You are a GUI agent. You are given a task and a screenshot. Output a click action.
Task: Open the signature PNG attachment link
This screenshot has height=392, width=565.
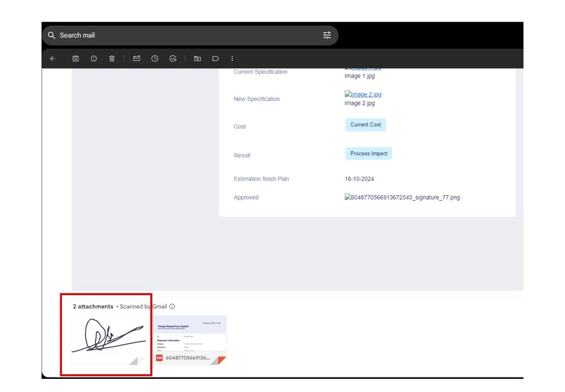coord(402,197)
